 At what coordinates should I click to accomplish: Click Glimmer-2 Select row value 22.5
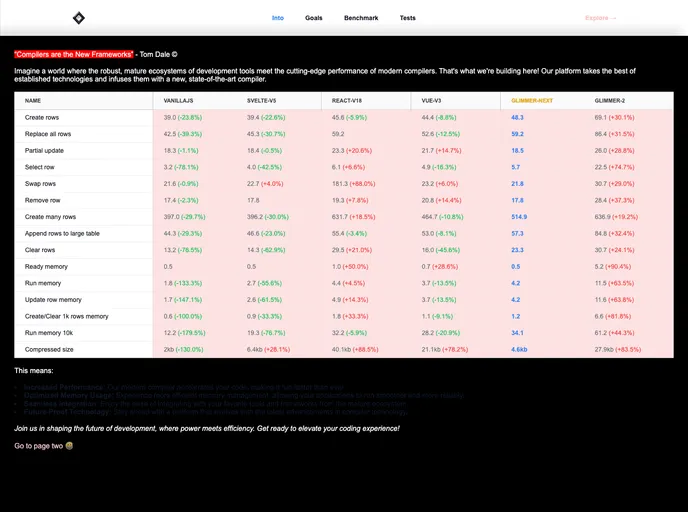point(601,167)
